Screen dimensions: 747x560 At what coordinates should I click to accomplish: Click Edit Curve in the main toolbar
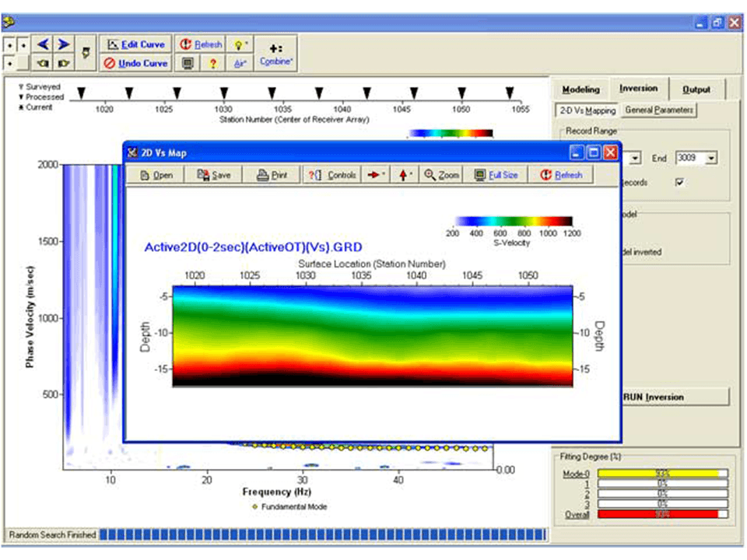click(135, 44)
